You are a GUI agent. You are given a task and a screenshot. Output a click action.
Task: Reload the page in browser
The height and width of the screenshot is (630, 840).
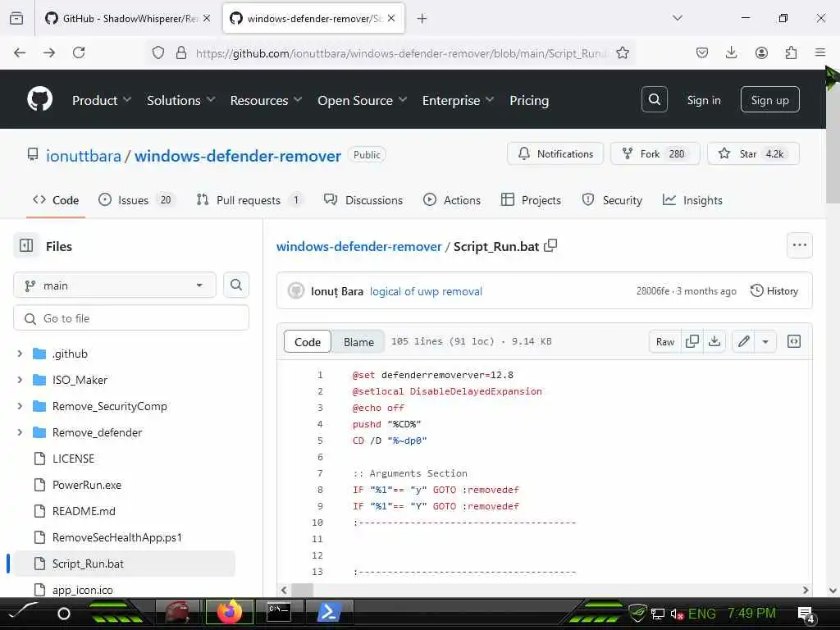pyautogui.click(x=79, y=52)
